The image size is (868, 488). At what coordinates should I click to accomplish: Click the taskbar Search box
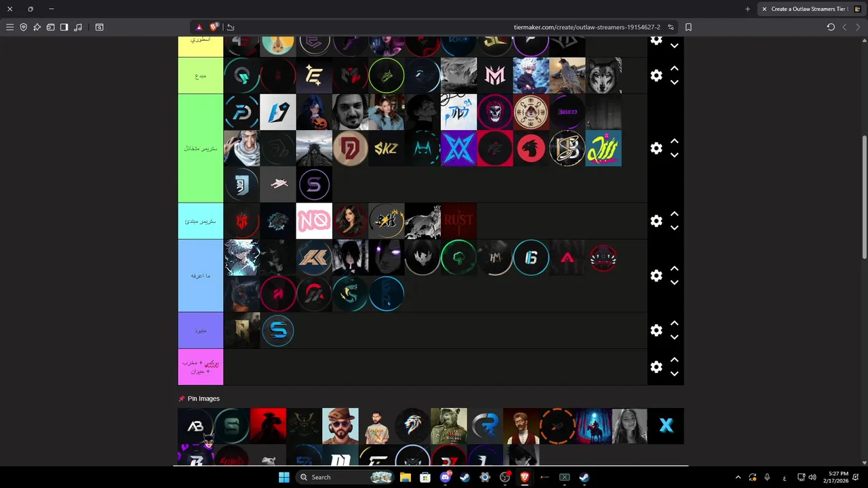click(346, 477)
